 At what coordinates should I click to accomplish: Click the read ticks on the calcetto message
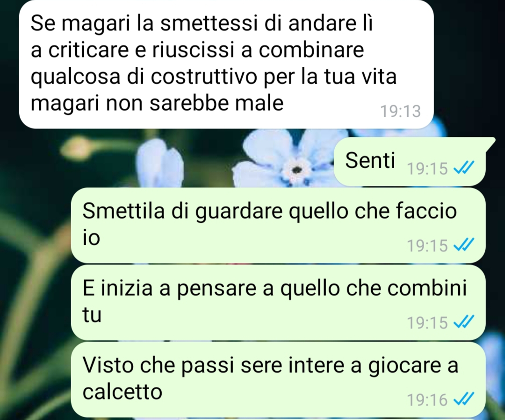tap(464, 399)
